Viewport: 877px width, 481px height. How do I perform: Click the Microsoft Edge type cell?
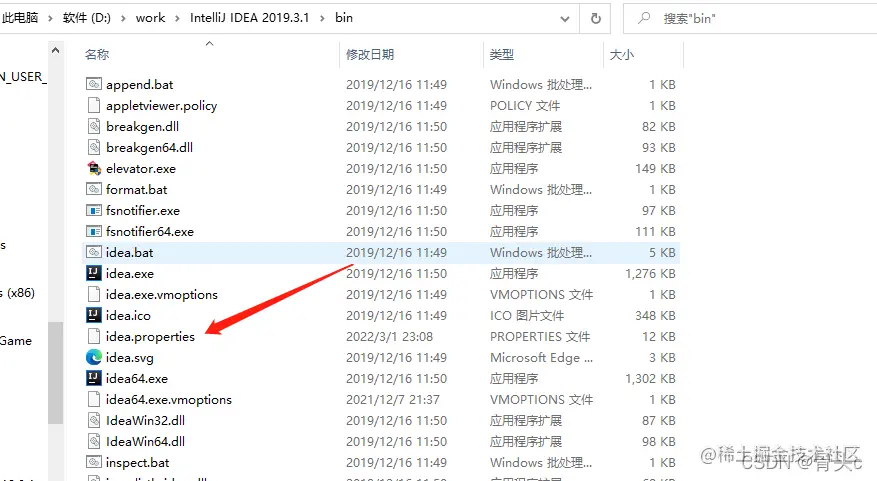pyautogui.click(x=541, y=357)
